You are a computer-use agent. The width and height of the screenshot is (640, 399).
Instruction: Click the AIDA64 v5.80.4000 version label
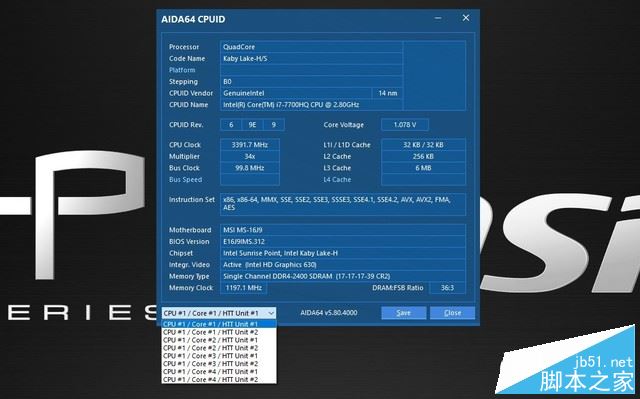click(x=329, y=313)
